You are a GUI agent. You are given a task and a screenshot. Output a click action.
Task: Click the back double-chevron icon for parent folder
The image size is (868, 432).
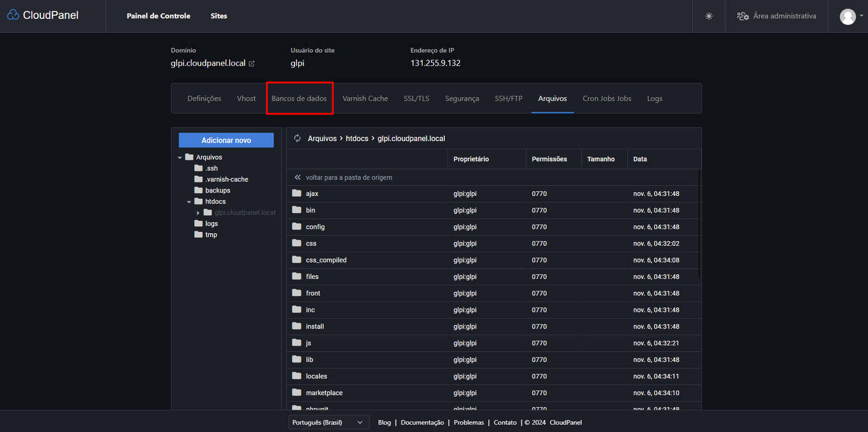click(297, 177)
